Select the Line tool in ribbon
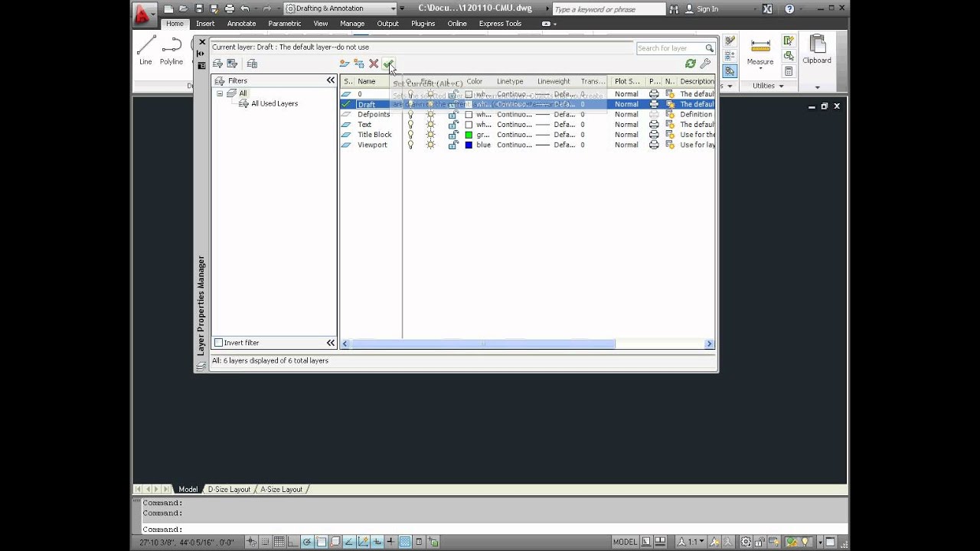This screenshot has width=980, height=551. point(145,51)
